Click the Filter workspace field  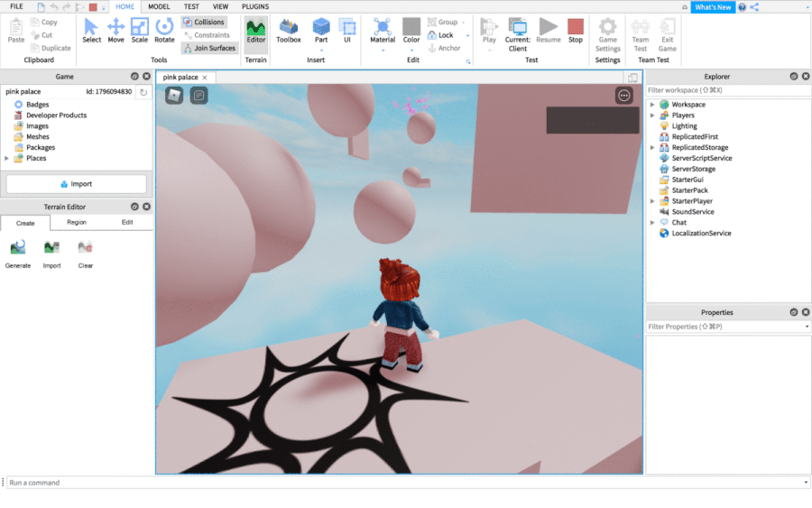coord(728,90)
